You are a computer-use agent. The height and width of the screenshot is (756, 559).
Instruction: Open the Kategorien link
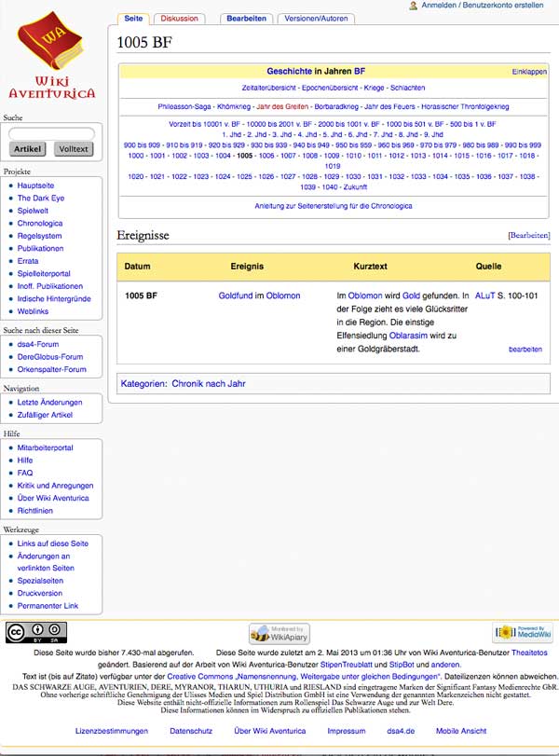click(x=143, y=384)
